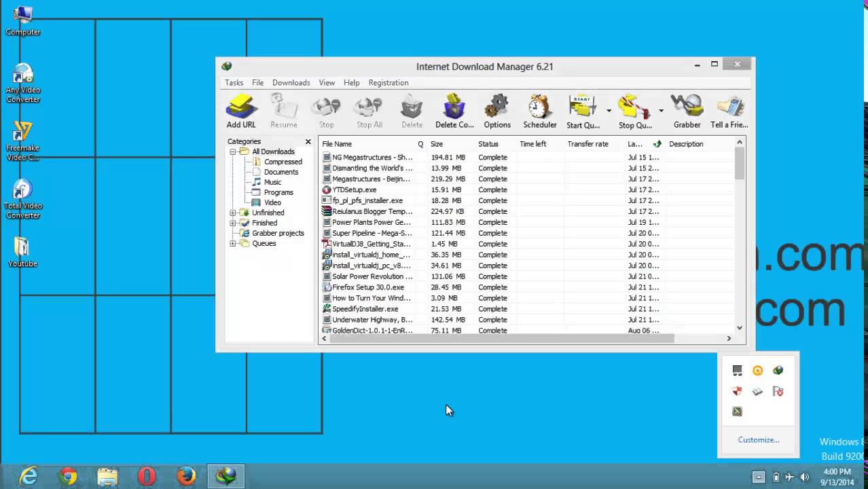868x489 pixels.
Task: Close the Categories panel
Action: pos(308,141)
